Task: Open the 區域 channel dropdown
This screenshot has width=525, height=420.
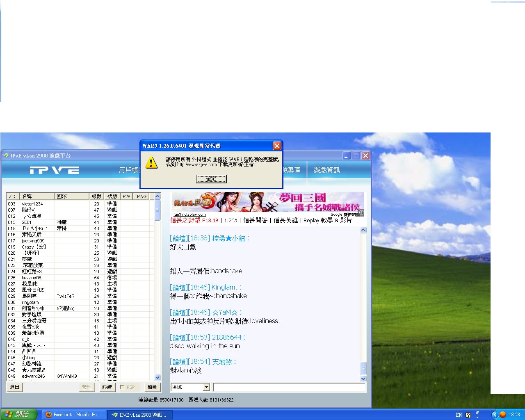Action: click(206, 387)
